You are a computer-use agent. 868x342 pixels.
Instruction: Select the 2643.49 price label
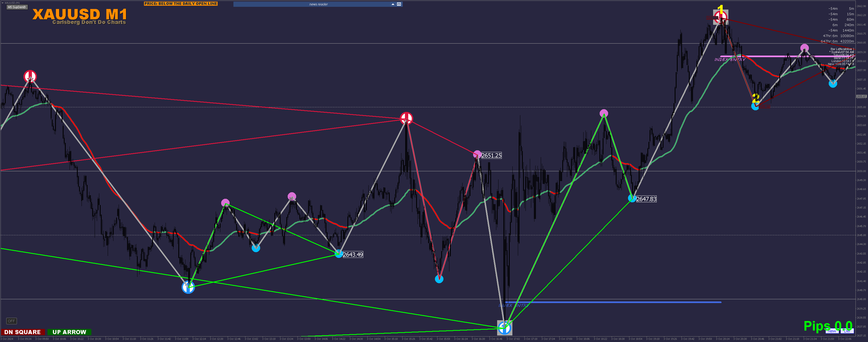point(353,255)
